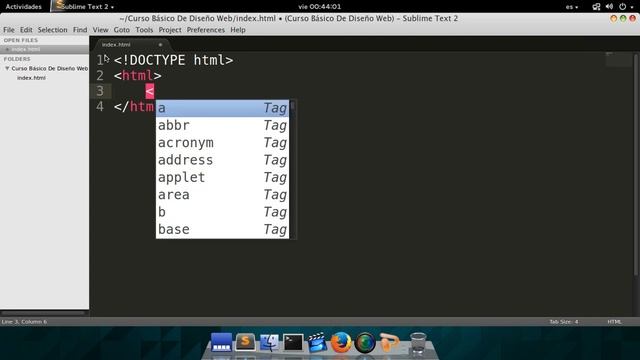Open index.html in the folder tree

pos(31,78)
